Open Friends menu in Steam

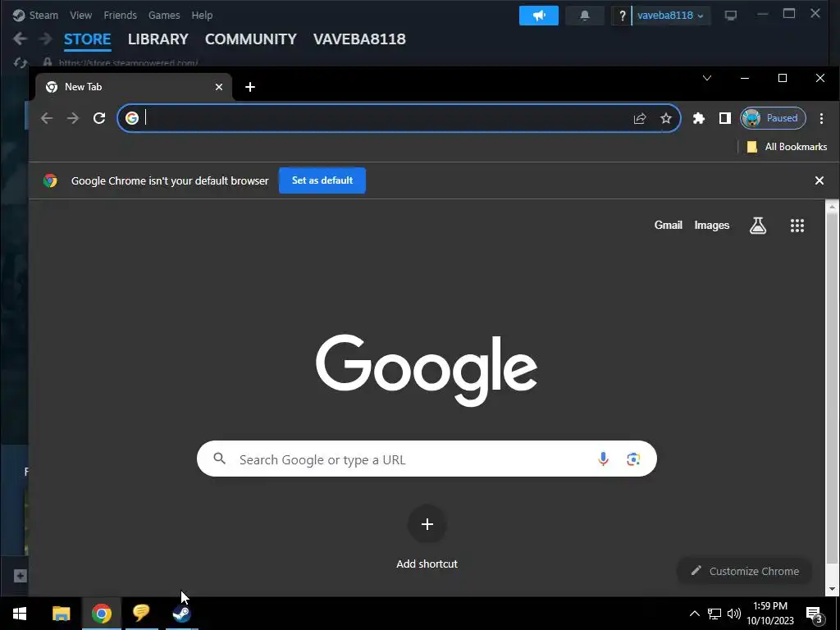point(120,15)
